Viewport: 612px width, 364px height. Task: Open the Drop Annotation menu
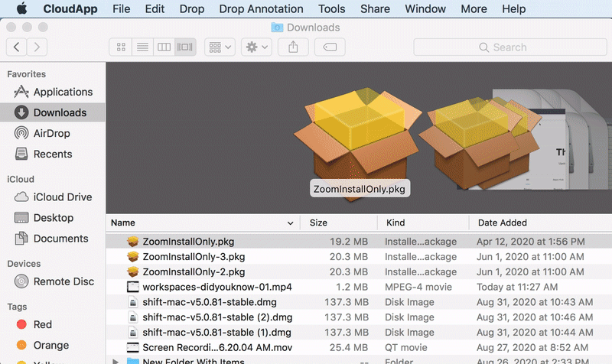click(261, 8)
